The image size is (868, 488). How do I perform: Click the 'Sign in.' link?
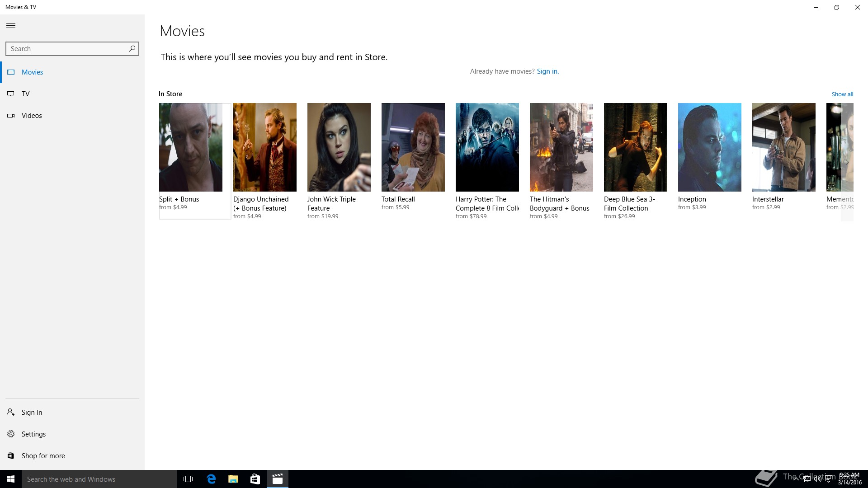click(x=548, y=71)
